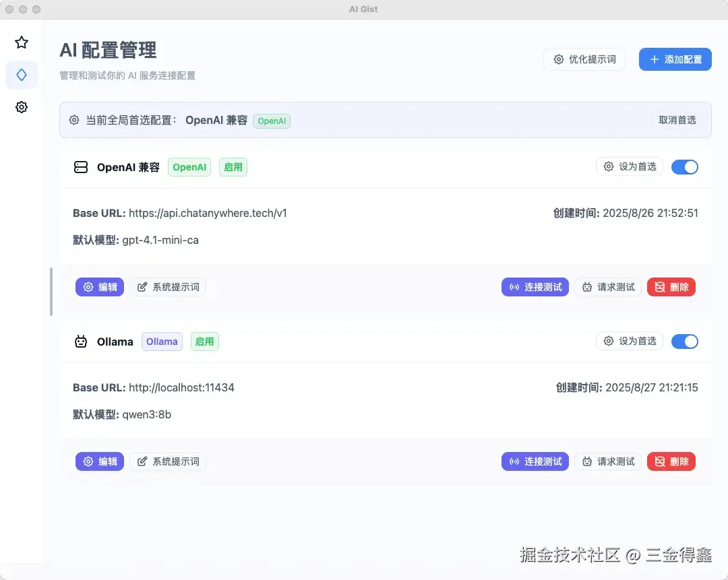Click subtitle 管理和测试你的 AI 服务连接配置
The height and width of the screenshot is (580, 728).
click(127, 75)
